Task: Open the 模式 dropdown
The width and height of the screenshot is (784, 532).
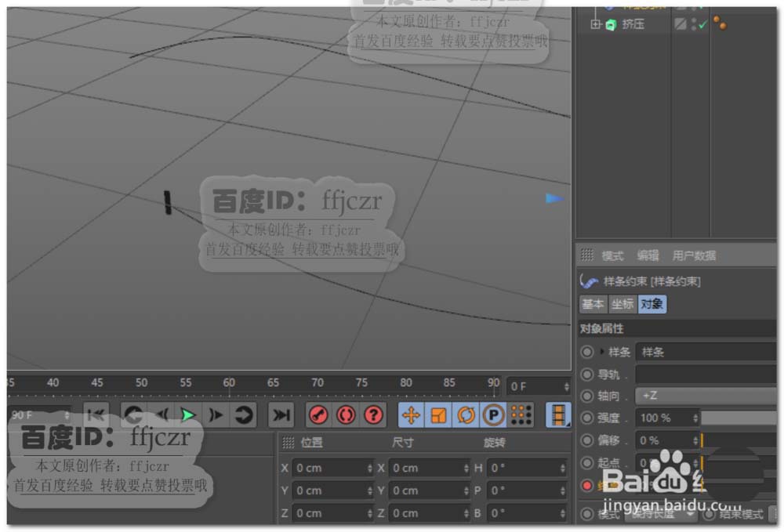Action: [661, 513]
